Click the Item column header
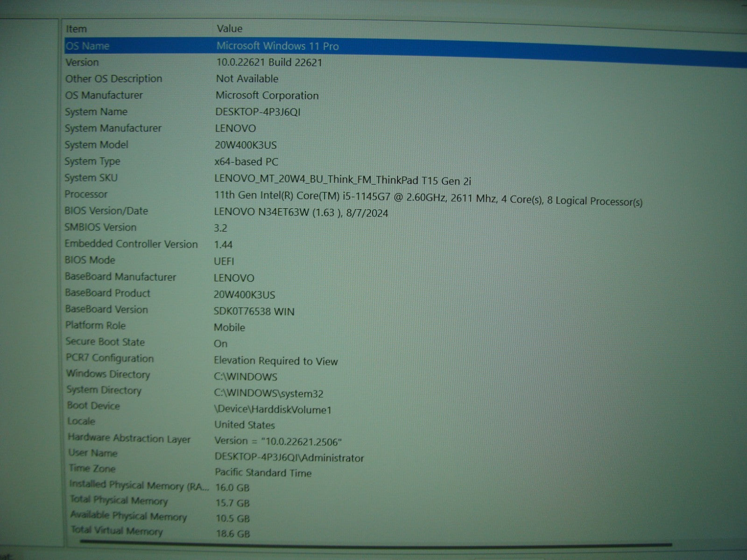747x560 pixels. point(77,29)
